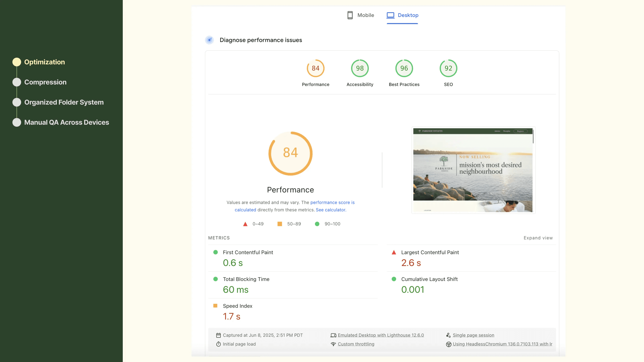Screen dimensions: 644x362
Task: Click the Custom throttling network icon
Action: [x=333, y=344]
